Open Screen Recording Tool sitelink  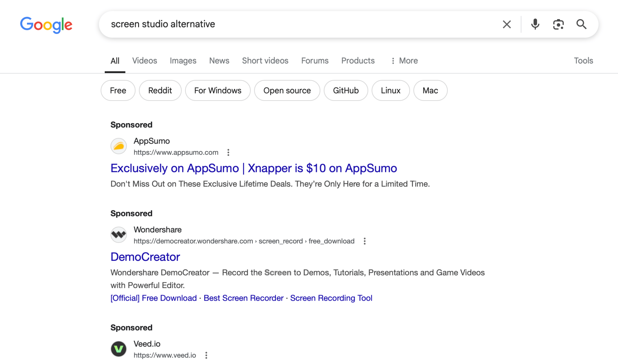click(331, 298)
